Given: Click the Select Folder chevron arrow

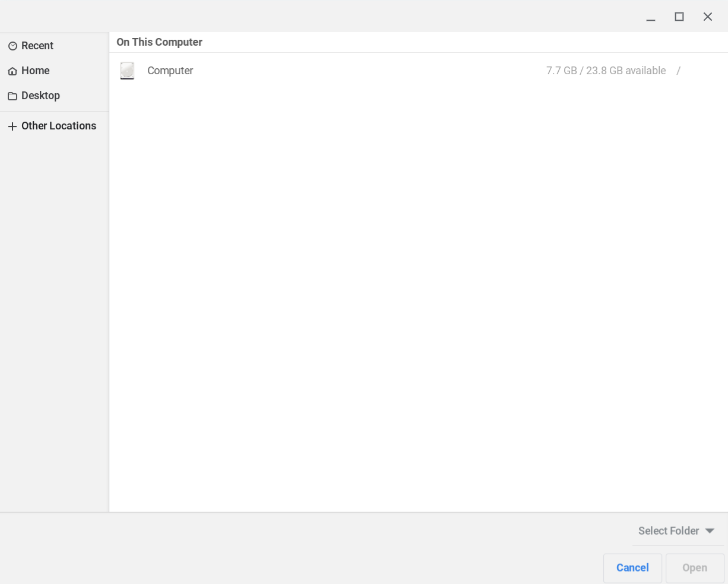Looking at the screenshot, I should coord(709,531).
